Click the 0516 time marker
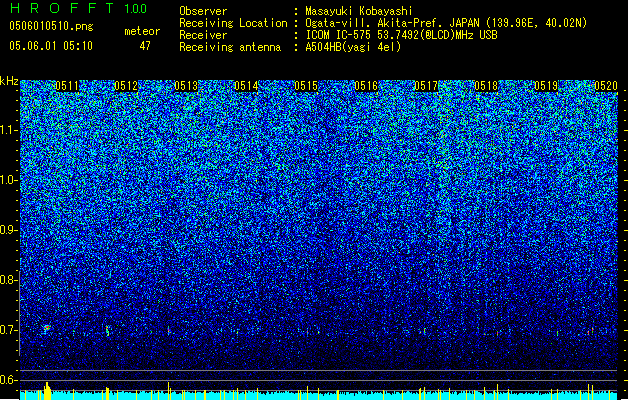The width and height of the screenshot is (629, 400). coord(366,86)
